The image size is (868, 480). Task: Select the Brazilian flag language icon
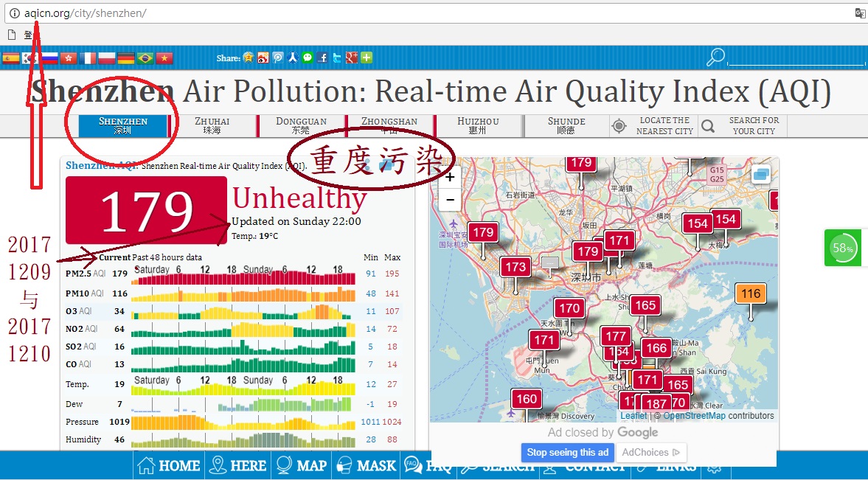pos(145,58)
